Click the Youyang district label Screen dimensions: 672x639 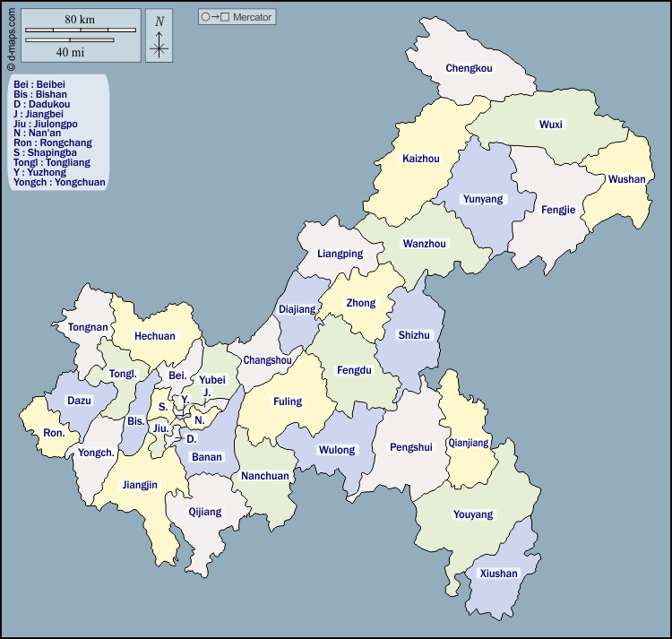click(x=472, y=514)
